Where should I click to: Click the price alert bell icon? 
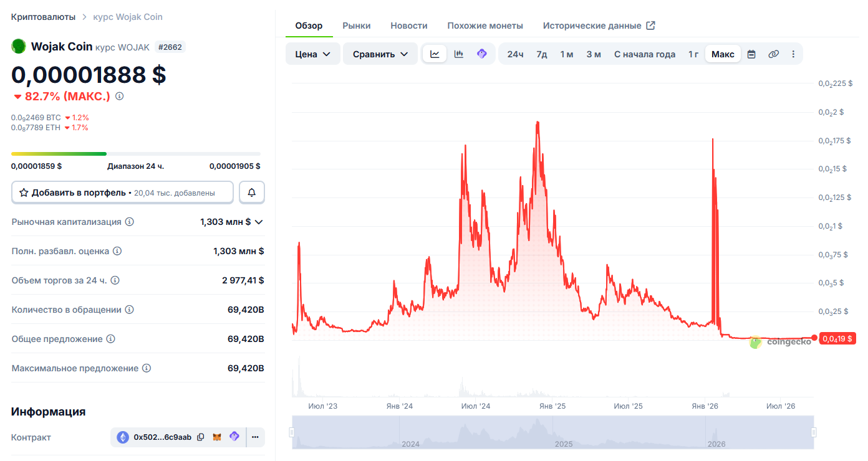click(x=252, y=192)
